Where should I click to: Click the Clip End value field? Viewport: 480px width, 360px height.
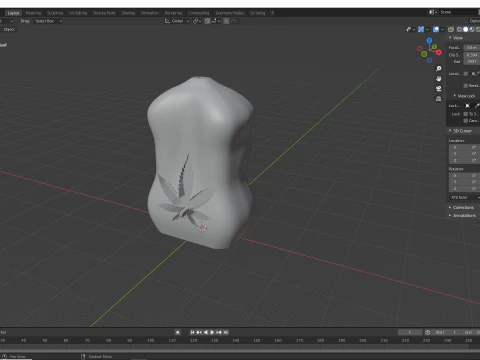pos(472,61)
